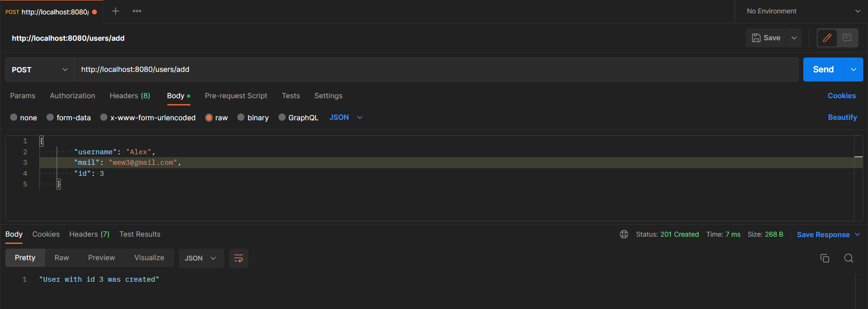The height and width of the screenshot is (309, 868).
Task: Open the Pre-request Script tab
Action: (x=236, y=96)
